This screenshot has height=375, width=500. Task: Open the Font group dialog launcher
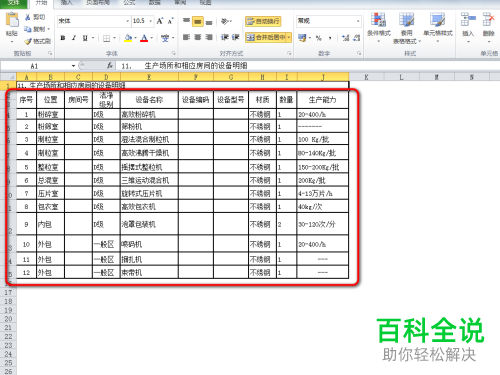point(174,53)
